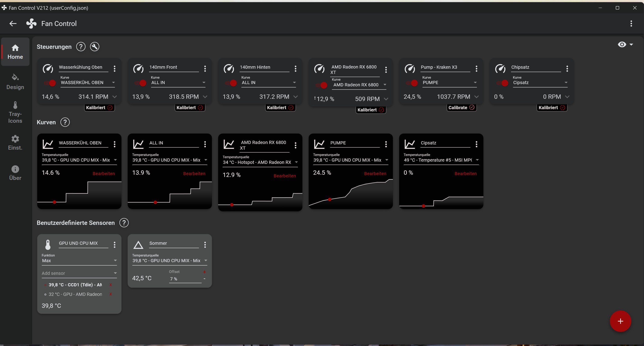Expand details chevron beside 1037.7 RPM
The height and width of the screenshot is (346, 644).
(x=476, y=97)
